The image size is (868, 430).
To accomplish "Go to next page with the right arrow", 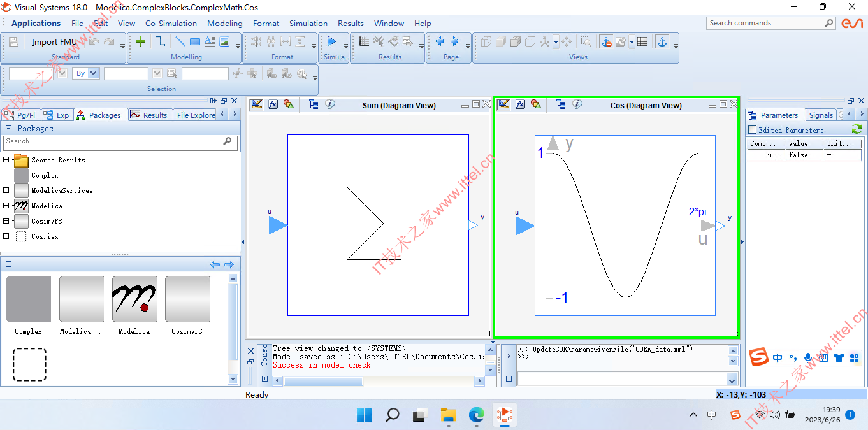I will click(x=454, y=41).
